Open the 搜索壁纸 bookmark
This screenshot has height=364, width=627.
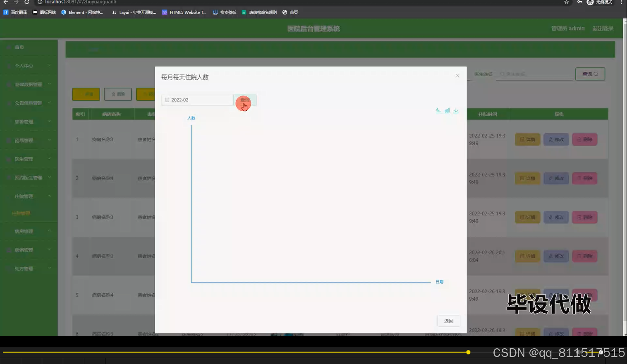pyautogui.click(x=225, y=12)
